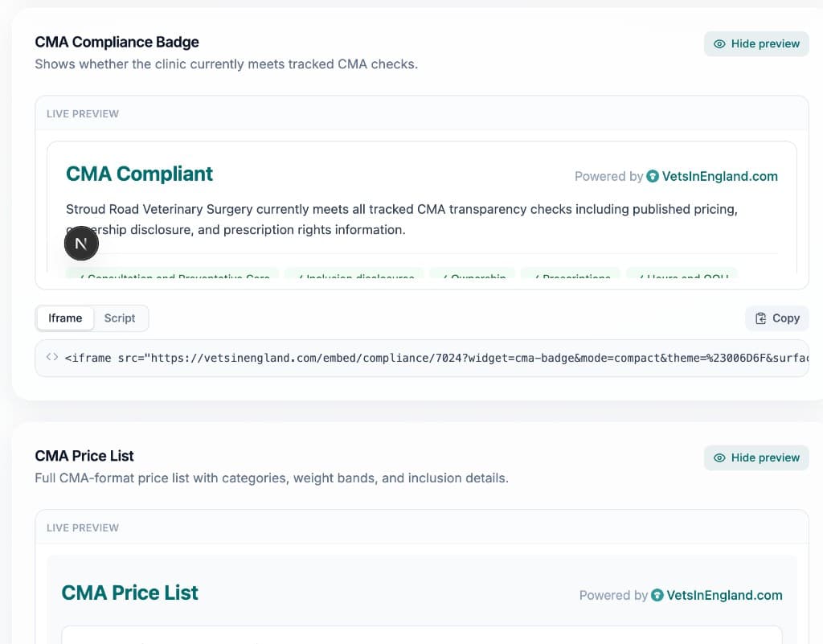Select the Iframe embed tab
Viewport: 823px width, 644px height.
point(65,318)
